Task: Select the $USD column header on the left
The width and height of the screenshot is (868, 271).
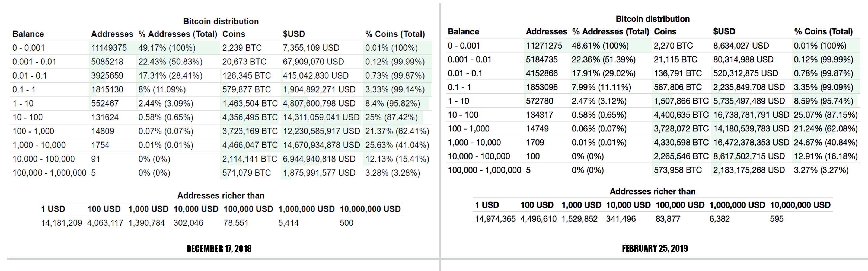Action: pos(293,34)
